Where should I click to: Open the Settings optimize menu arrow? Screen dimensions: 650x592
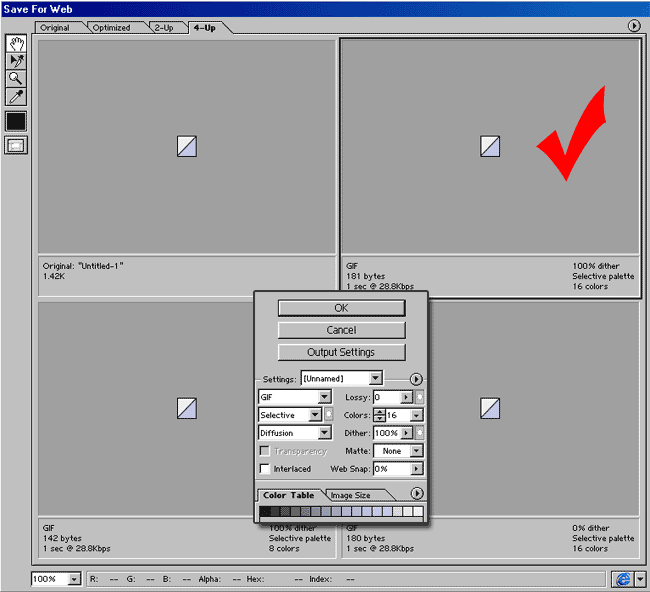[x=416, y=379]
